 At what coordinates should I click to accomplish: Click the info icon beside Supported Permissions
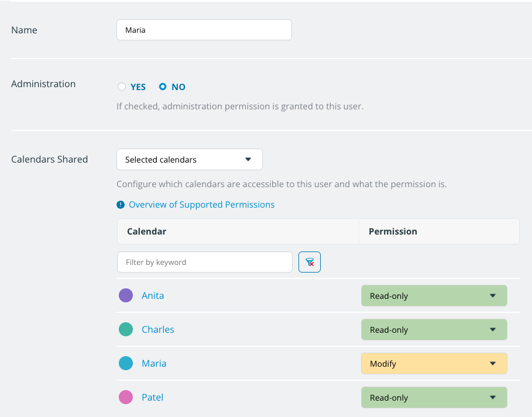pyautogui.click(x=121, y=205)
